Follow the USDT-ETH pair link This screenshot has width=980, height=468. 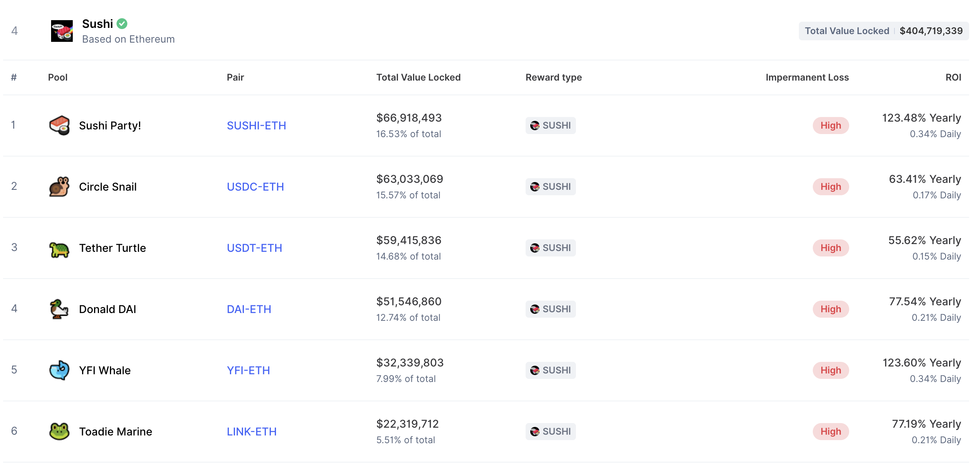[x=254, y=248]
